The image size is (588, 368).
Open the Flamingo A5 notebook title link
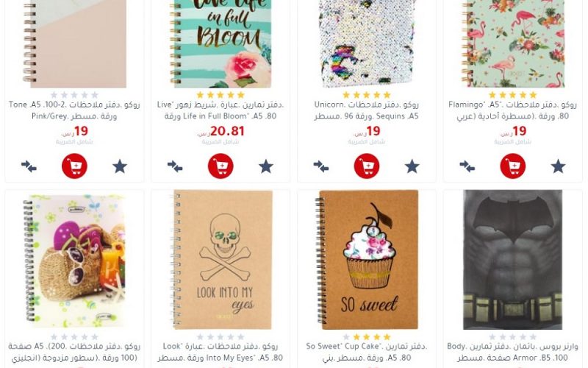click(512, 110)
